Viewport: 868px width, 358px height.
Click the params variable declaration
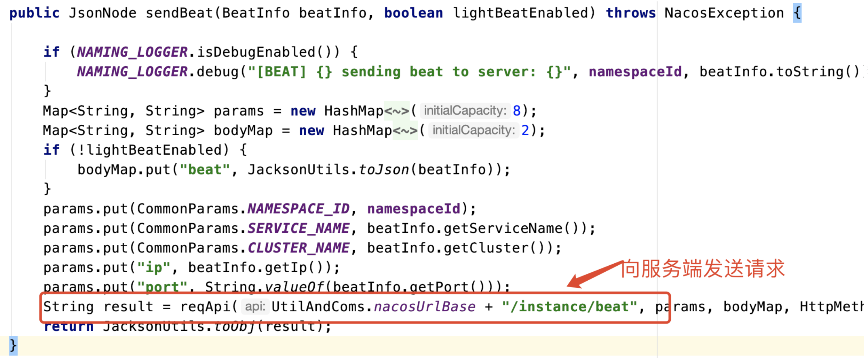pyautogui.click(x=239, y=111)
